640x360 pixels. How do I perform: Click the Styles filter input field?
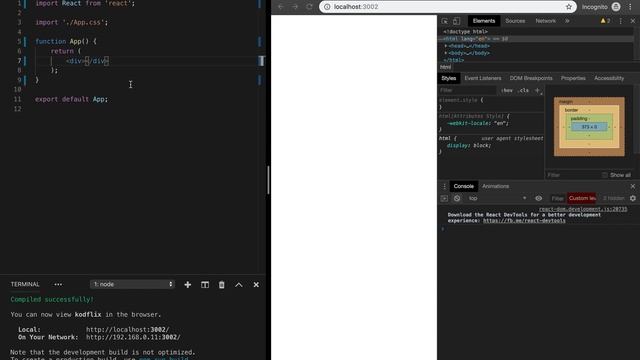pyautogui.click(x=468, y=90)
